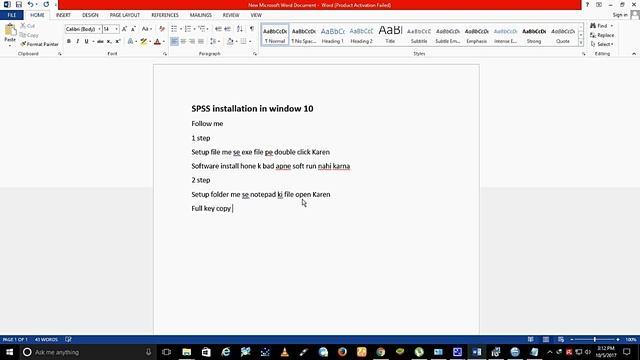Viewport: 640px width, 360px height.
Task: Switch to the REFERENCES tab
Action: [165, 15]
